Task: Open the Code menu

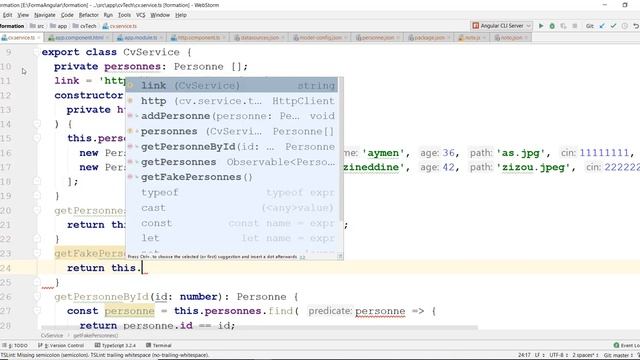Action: [x=67, y=15]
